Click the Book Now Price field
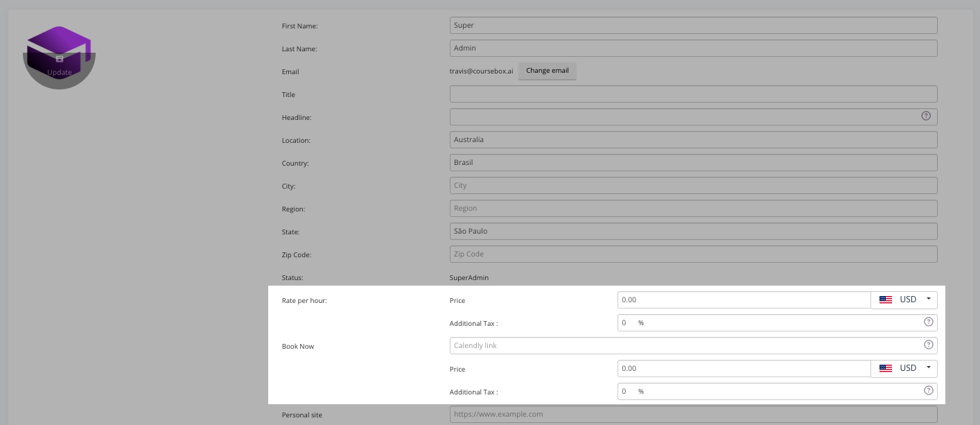This screenshot has height=425, width=980. (744, 369)
